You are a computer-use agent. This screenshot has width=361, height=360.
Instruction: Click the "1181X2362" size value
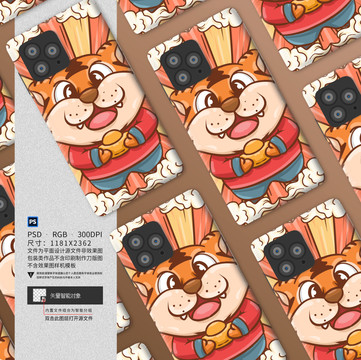click(71, 243)
